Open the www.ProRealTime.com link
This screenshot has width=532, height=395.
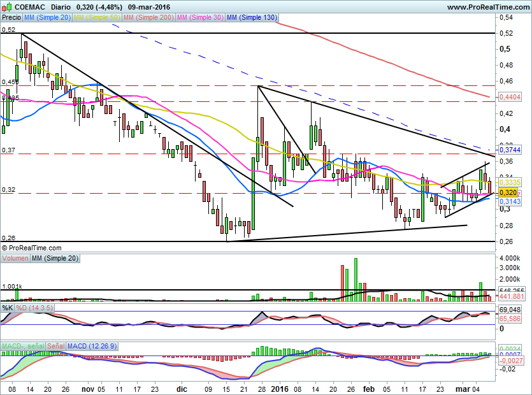[487, 7]
